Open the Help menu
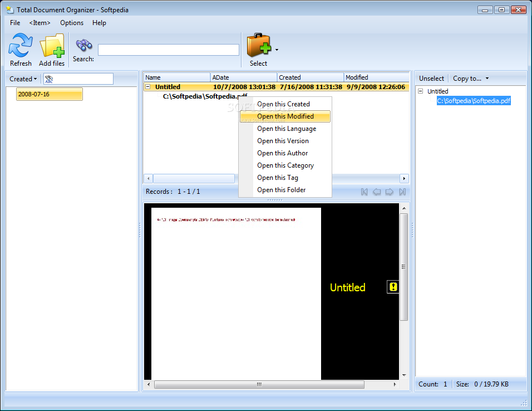532x411 pixels. (99, 23)
